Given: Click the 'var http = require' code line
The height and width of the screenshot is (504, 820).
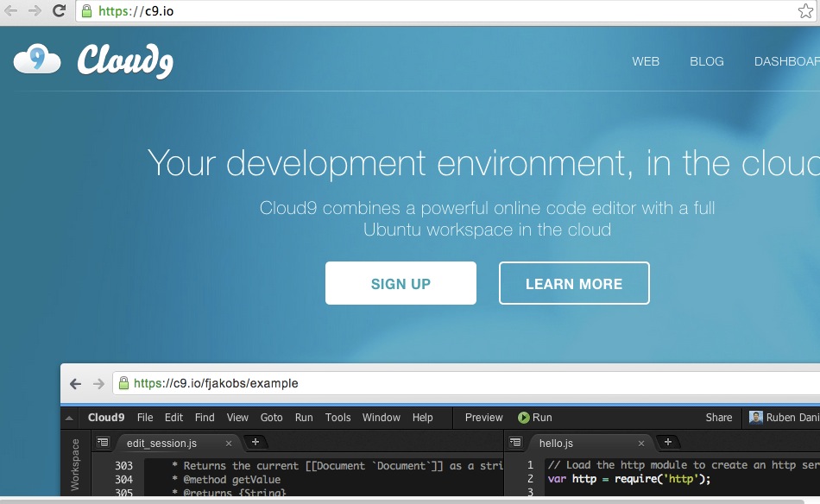Looking at the screenshot, I should pyautogui.click(x=629, y=479).
